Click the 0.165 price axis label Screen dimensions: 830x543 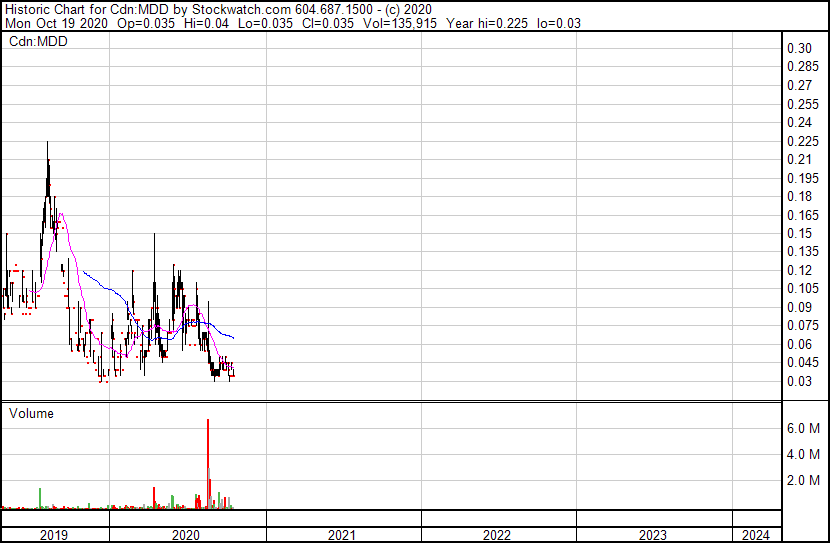[x=803, y=215]
